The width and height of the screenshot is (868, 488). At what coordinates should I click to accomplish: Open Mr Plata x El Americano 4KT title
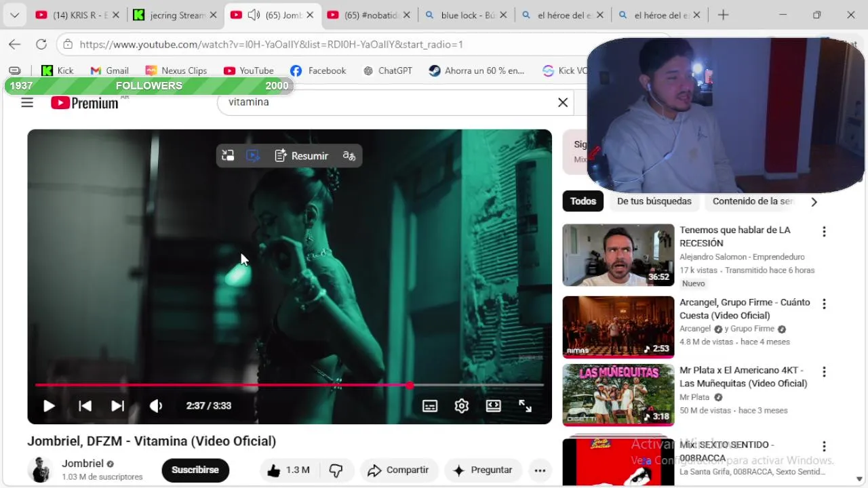point(743,377)
